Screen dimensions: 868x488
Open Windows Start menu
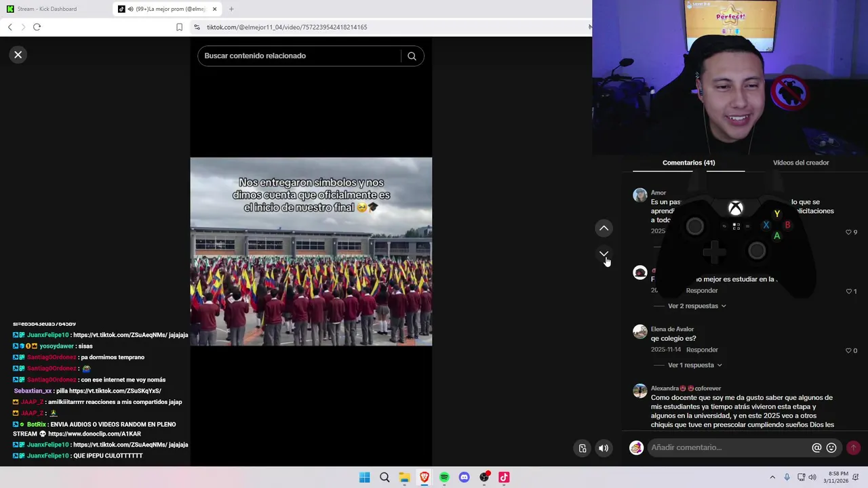(x=364, y=477)
